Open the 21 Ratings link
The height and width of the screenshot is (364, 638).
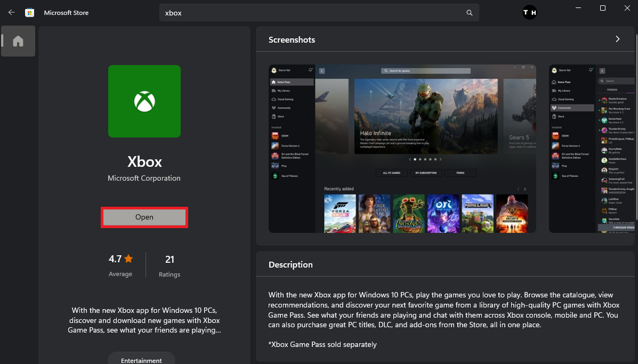pos(169,265)
